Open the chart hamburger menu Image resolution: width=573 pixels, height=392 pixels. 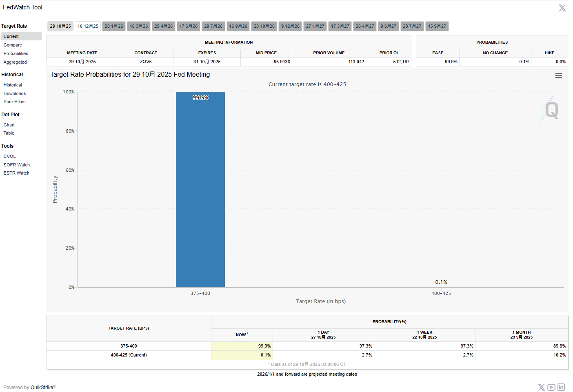tap(558, 76)
